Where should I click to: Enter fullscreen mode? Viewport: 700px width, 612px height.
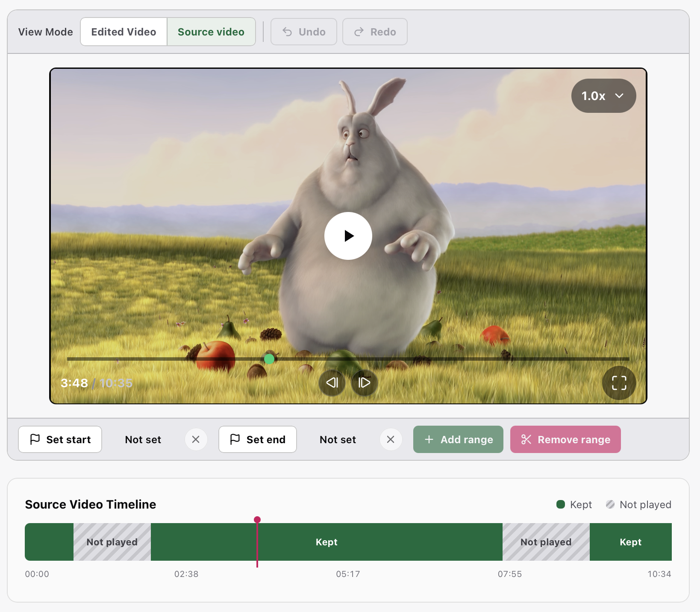(x=619, y=383)
